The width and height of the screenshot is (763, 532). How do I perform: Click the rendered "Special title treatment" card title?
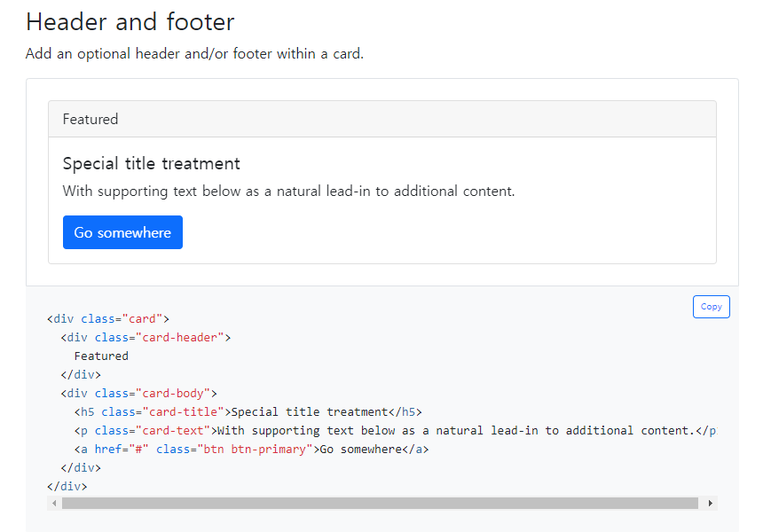(152, 164)
